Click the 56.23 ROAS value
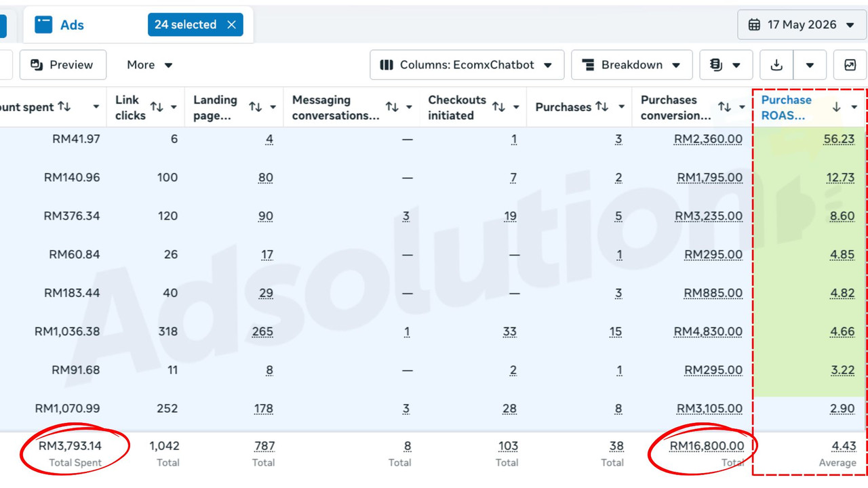 click(x=840, y=139)
